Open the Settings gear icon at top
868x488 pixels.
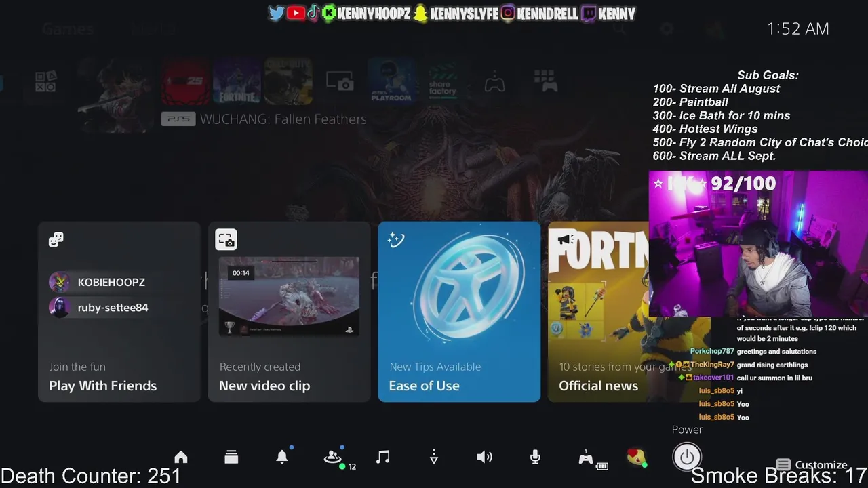(667, 28)
